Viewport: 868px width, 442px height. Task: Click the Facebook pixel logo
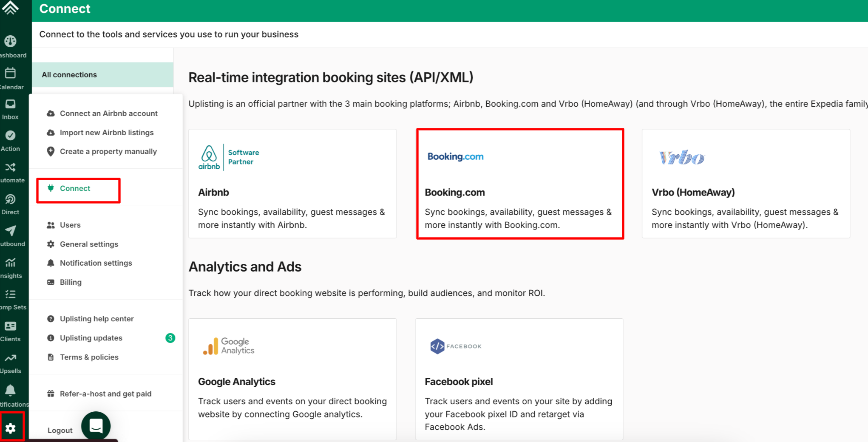pyautogui.click(x=456, y=346)
